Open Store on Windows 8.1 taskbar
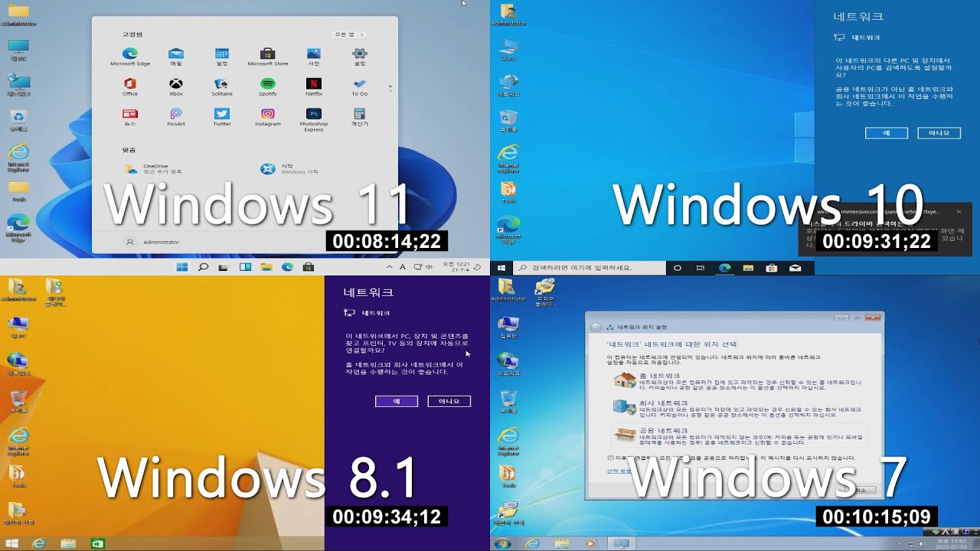 (x=97, y=543)
